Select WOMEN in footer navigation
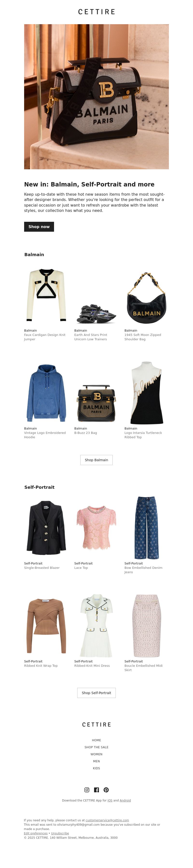The image size is (193, 868). click(x=96, y=754)
